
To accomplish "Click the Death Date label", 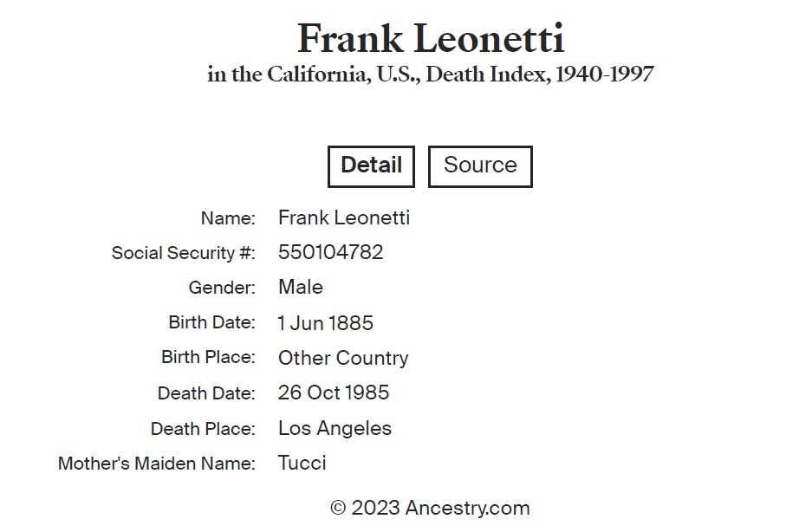I will (x=206, y=393).
